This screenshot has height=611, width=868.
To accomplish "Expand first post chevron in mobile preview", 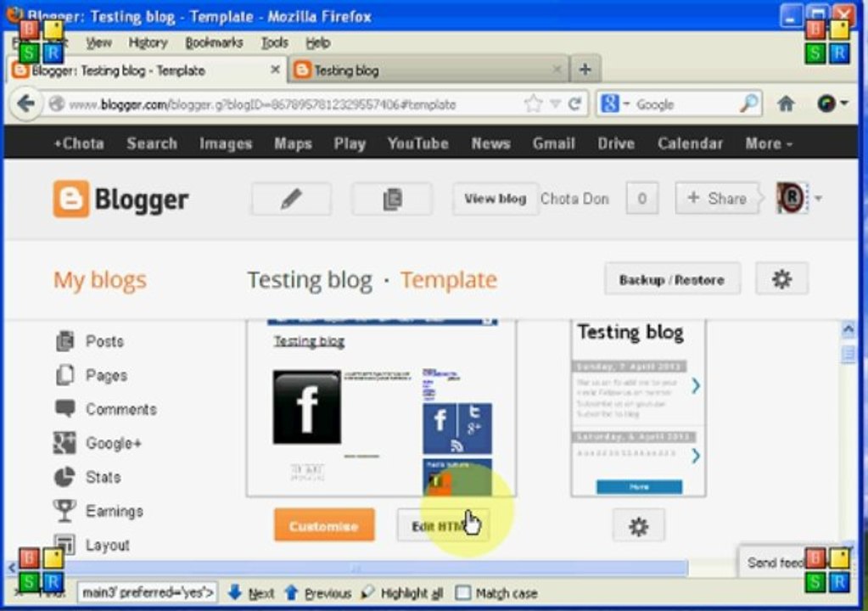I will pos(696,385).
